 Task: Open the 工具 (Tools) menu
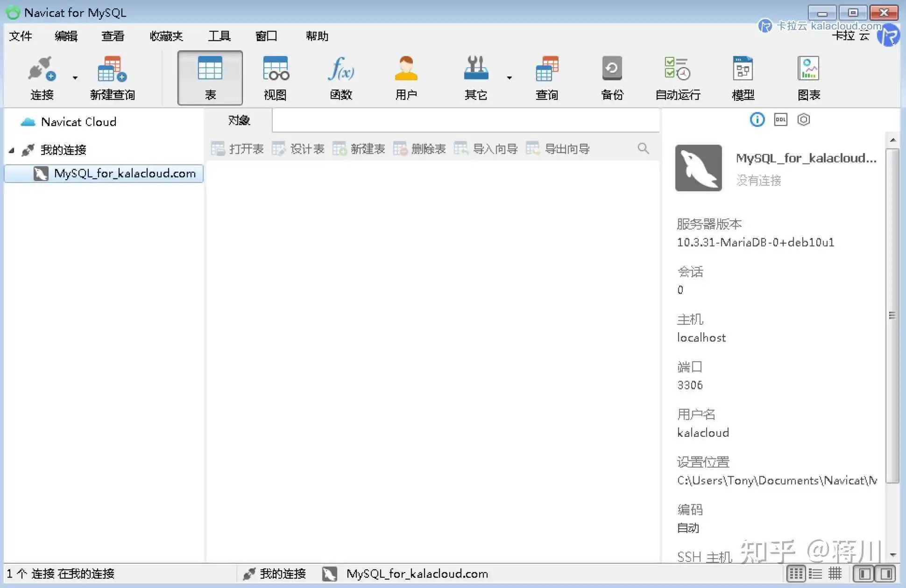point(219,36)
